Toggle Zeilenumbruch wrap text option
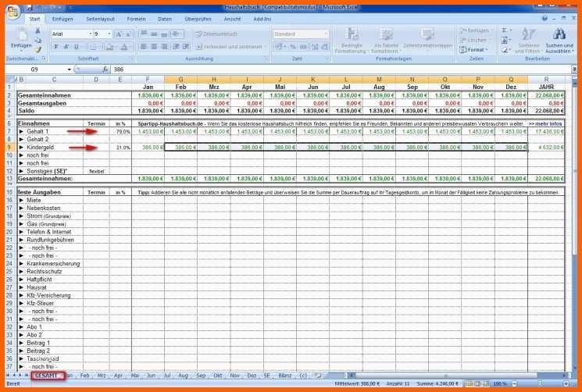 (x=216, y=34)
